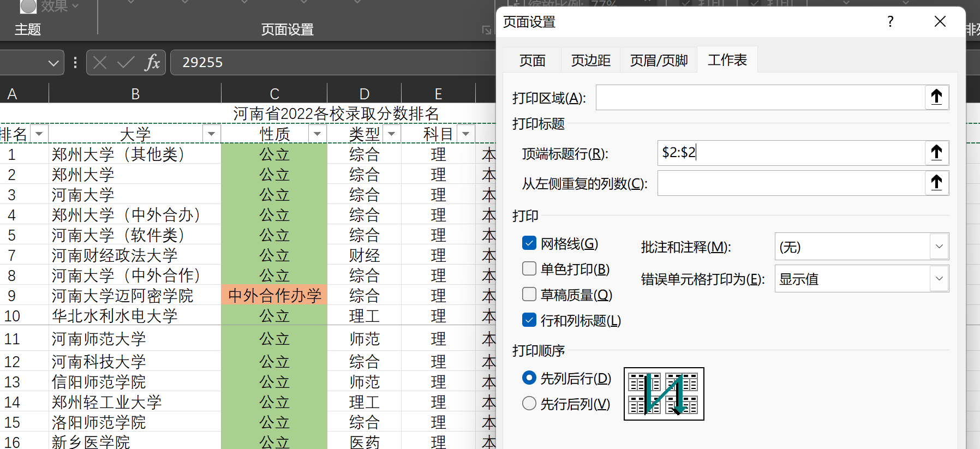Screen dimensions: 980x449
Task: Enable the 单色打印 checkbox
Action: click(x=529, y=269)
